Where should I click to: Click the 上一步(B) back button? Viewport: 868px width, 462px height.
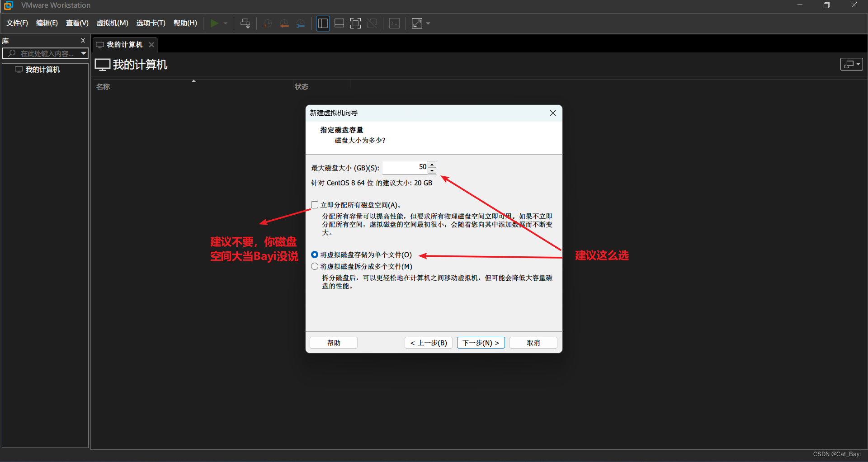[429, 343]
